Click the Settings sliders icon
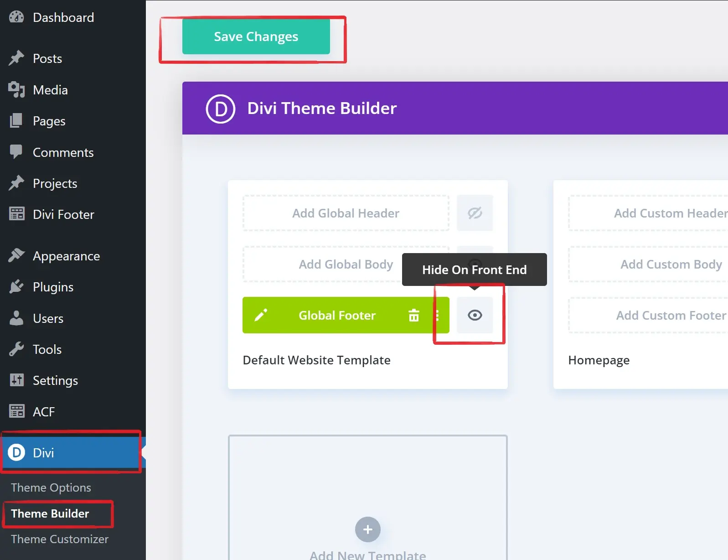This screenshot has width=728, height=560. [17, 380]
